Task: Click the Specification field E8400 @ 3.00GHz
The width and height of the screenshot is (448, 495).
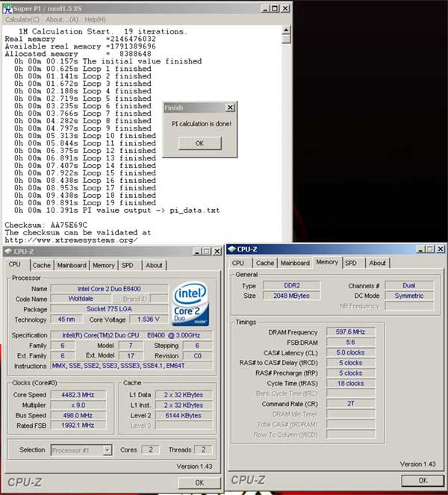Action: click(131, 335)
